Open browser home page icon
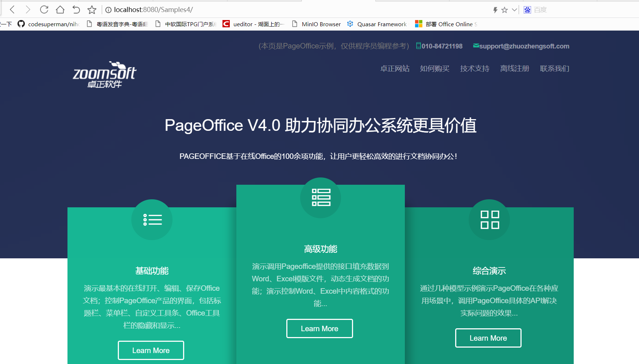 click(x=60, y=9)
